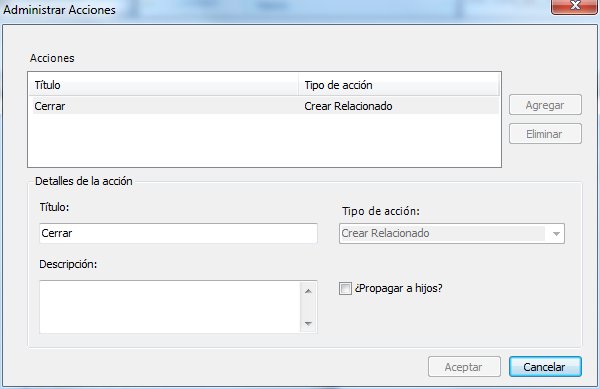Click the description scrollbar up arrow
Image resolution: width=600 pixels, height=389 pixels.
(308, 291)
